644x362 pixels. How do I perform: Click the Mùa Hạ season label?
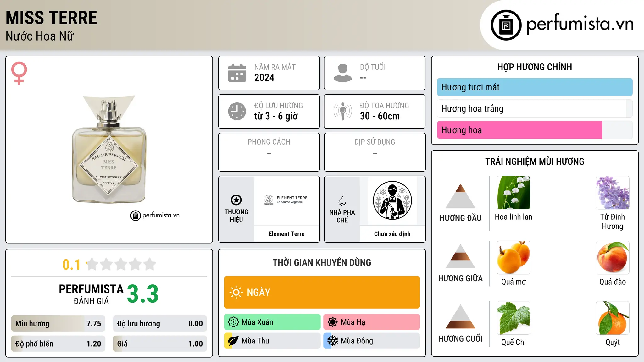[x=353, y=322]
